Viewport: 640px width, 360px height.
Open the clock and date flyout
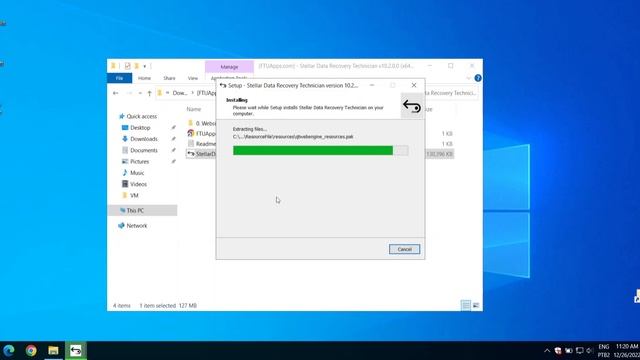click(x=627, y=351)
